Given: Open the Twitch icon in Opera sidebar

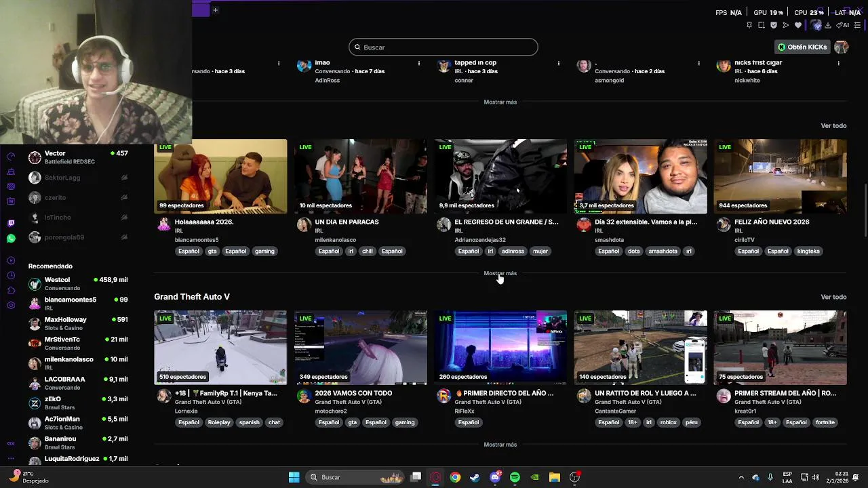Looking at the screenshot, I should (11, 223).
